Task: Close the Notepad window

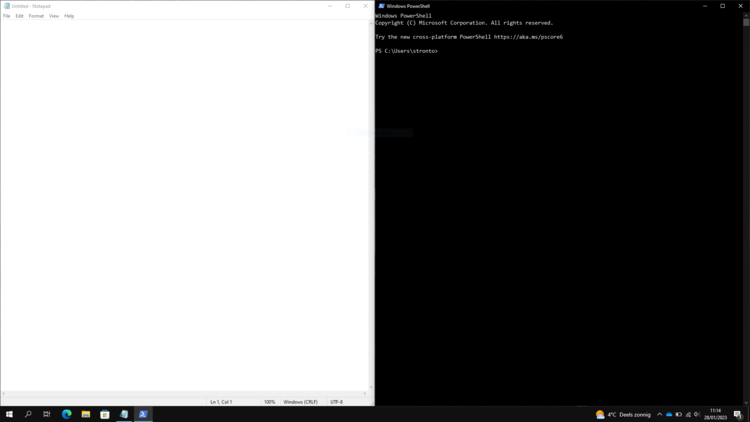Action: coord(365,6)
